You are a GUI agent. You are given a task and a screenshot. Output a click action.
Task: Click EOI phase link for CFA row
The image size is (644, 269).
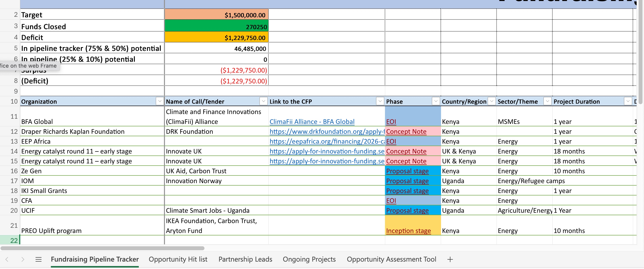click(391, 201)
